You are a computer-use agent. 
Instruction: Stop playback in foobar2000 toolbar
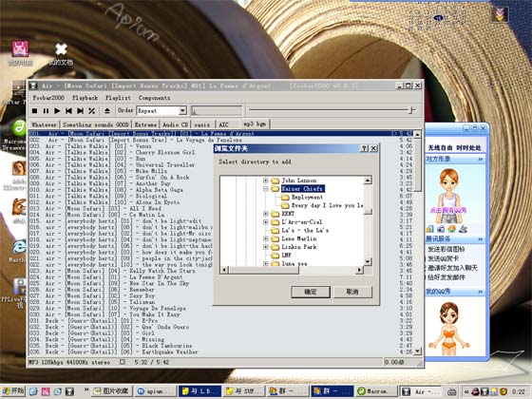pos(34,110)
